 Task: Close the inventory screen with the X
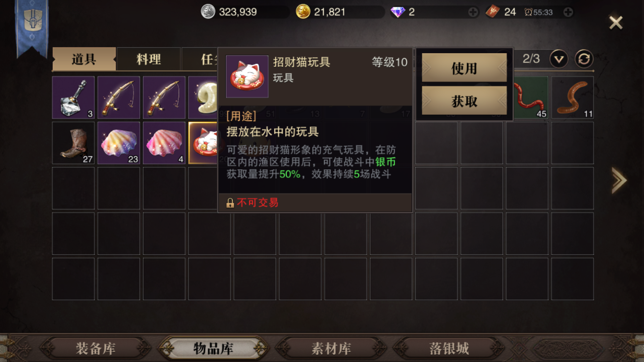pos(616,23)
